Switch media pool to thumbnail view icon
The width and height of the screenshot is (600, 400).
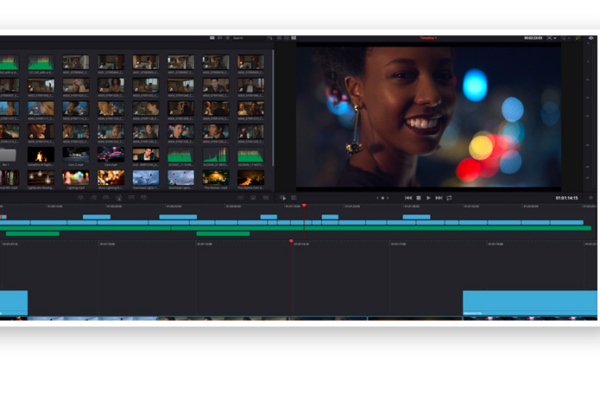tap(212, 38)
